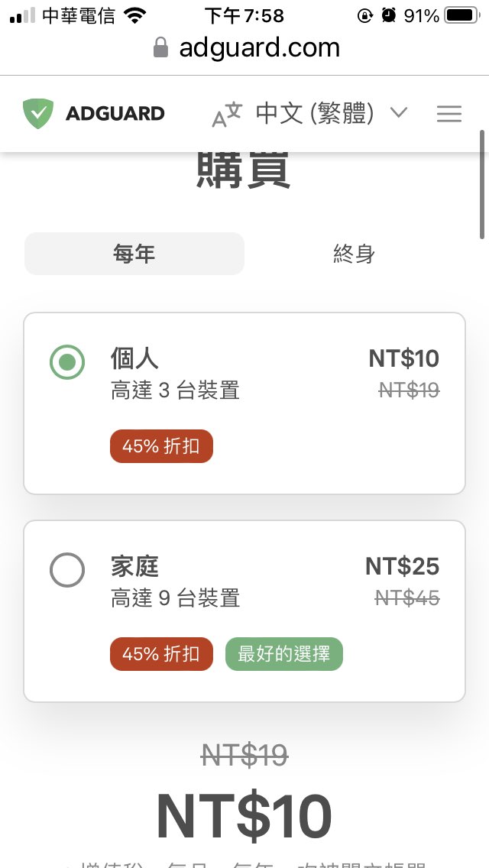Screen dimensions: 489x868
Task: Click the page scrollbar on right edge
Action: pos(482,185)
